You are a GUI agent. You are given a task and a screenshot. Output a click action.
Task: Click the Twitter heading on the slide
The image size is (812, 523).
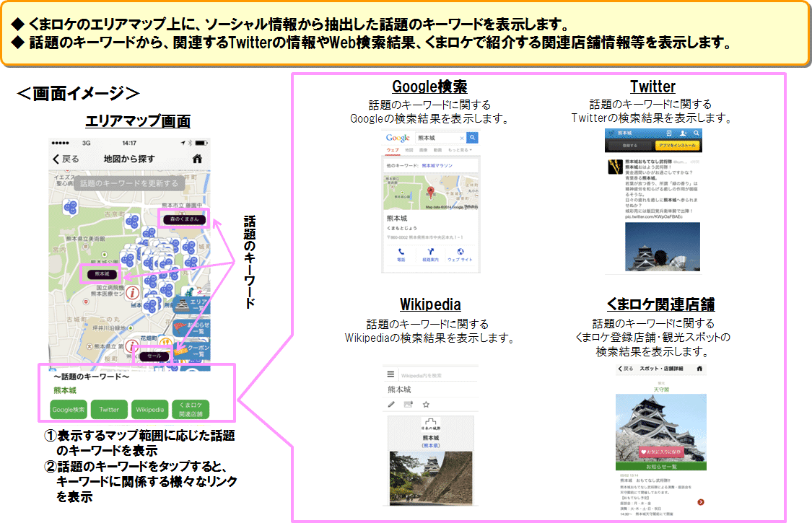(x=653, y=87)
